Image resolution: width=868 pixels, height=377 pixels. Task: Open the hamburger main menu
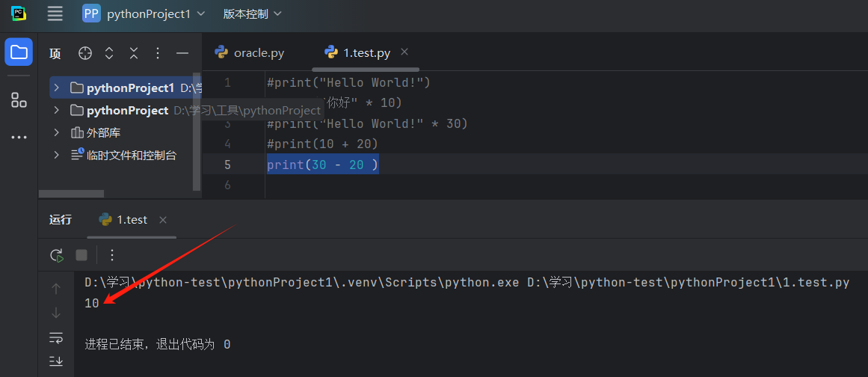[x=55, y=13]
